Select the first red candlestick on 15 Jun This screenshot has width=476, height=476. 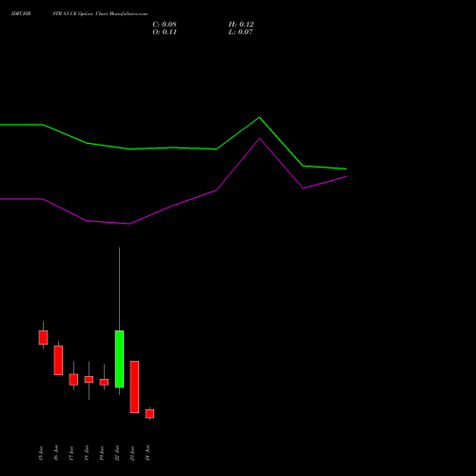tap(43, 337)
